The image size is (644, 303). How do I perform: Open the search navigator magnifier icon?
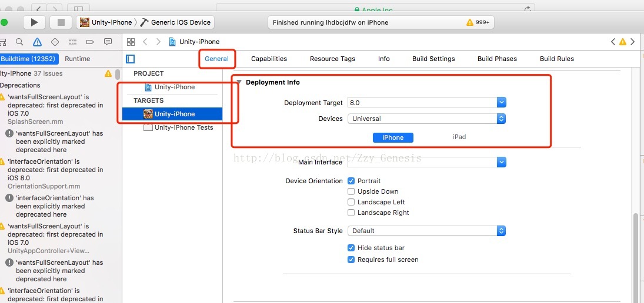point(19,42)
